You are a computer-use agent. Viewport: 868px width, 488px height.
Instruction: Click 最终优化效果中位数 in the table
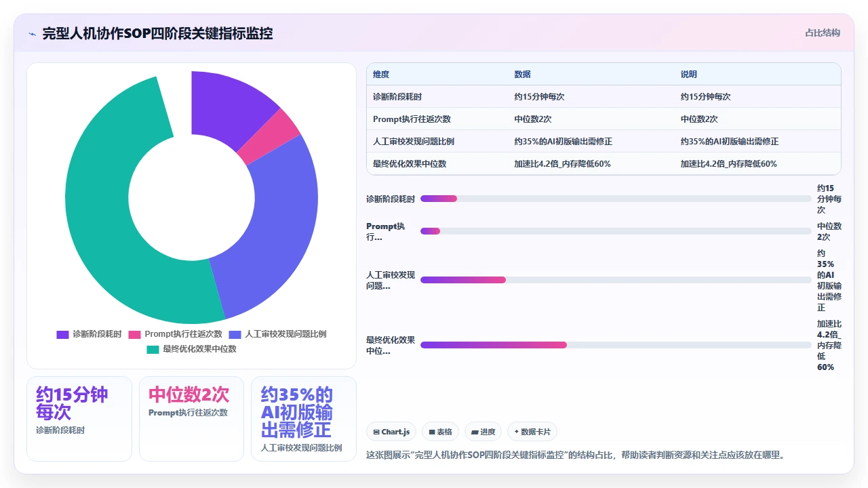[410, 164]
